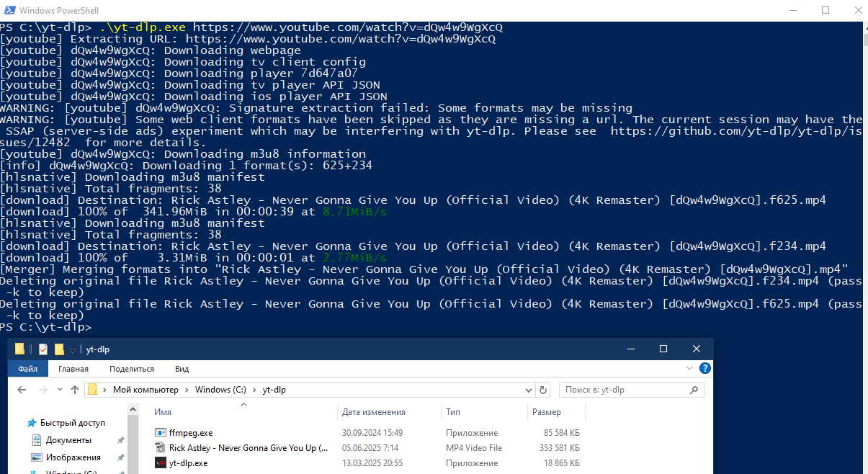Click the date 13.03.2025 20:55
The height and width of the screenshot is (474, 868).
coord(372,463)
